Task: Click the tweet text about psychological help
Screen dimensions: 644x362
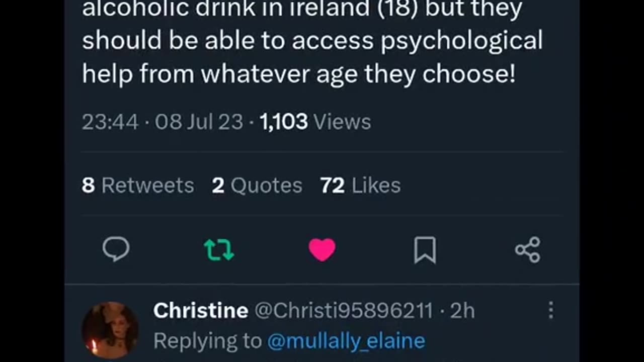Action: pyautogui.click(x=312, y=58)
